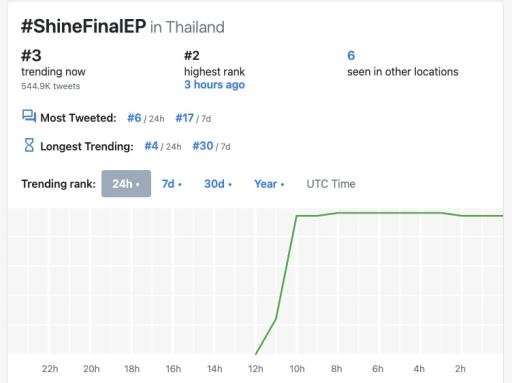Screen dimensions: 512x383
Task: Click the UTC Time label
Action: (331, 184)
